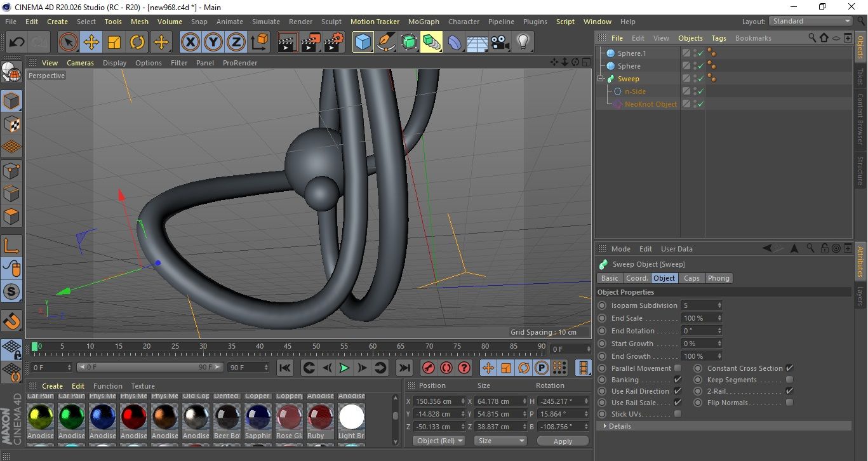Open material manager Create menu
This screenshot has height=461, width=868.
click(52, 386)
